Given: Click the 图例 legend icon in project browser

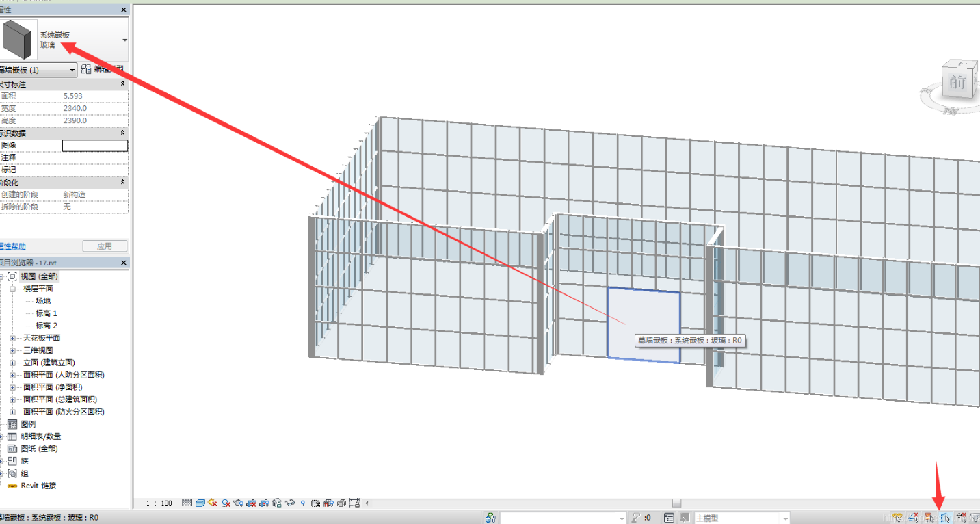Looking at the screenshot, I should pyautogui.click(x=12, y=424).
